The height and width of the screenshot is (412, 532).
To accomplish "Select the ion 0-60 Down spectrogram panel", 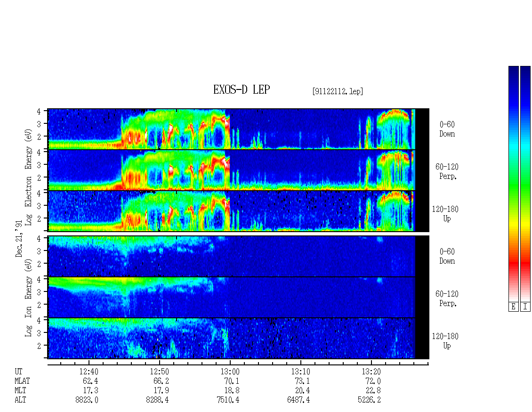I will 238,256.
